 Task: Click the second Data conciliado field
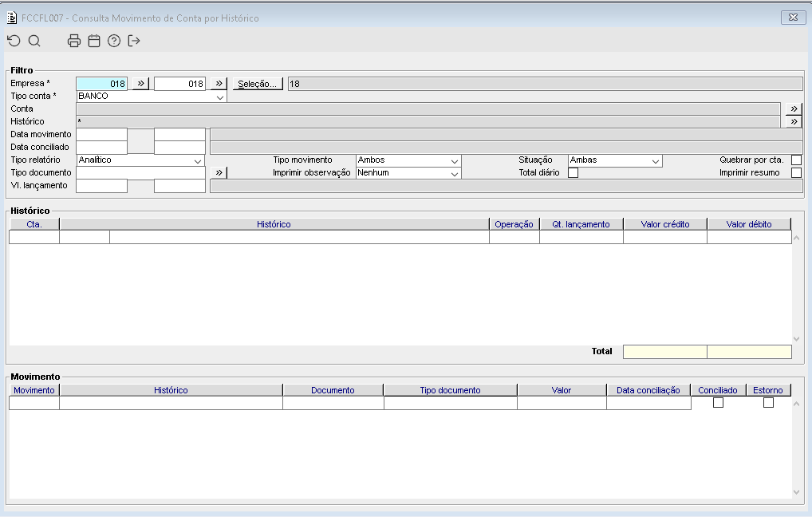[179, 147]
